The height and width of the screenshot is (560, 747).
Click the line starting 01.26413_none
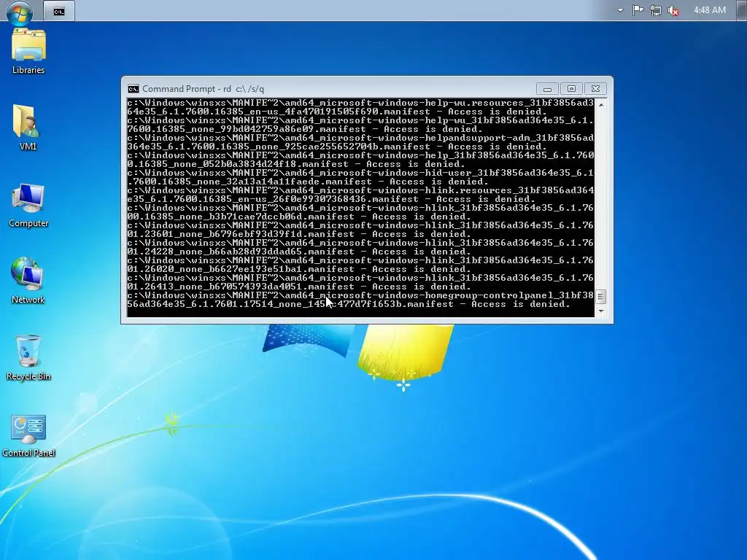click(298, 287)
